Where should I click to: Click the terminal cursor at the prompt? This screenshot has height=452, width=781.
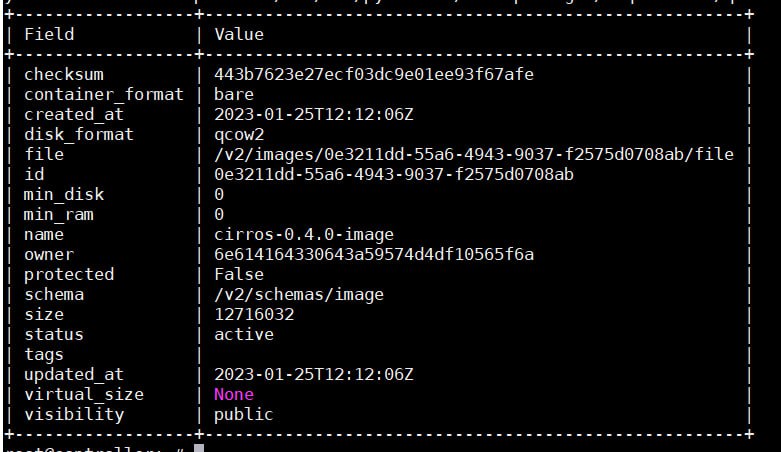pyautogui.click(x=199, y=448)
